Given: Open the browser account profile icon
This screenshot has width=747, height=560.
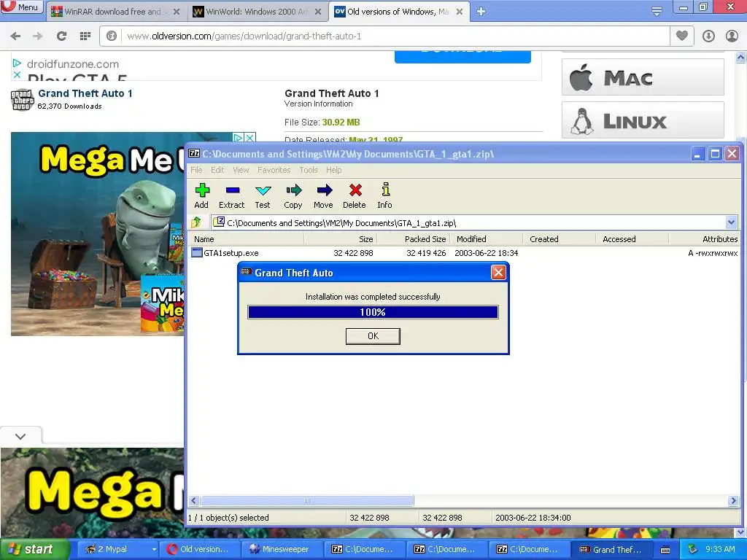Looking at the screenshot, I should (732, 36).
